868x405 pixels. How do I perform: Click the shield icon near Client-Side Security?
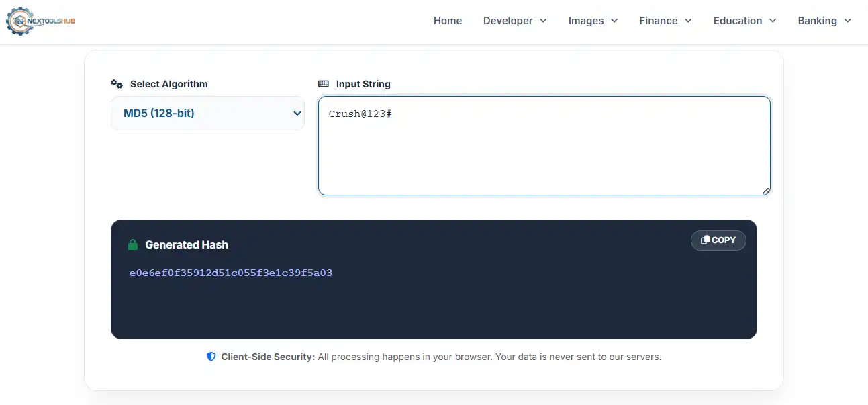point(211,356)
